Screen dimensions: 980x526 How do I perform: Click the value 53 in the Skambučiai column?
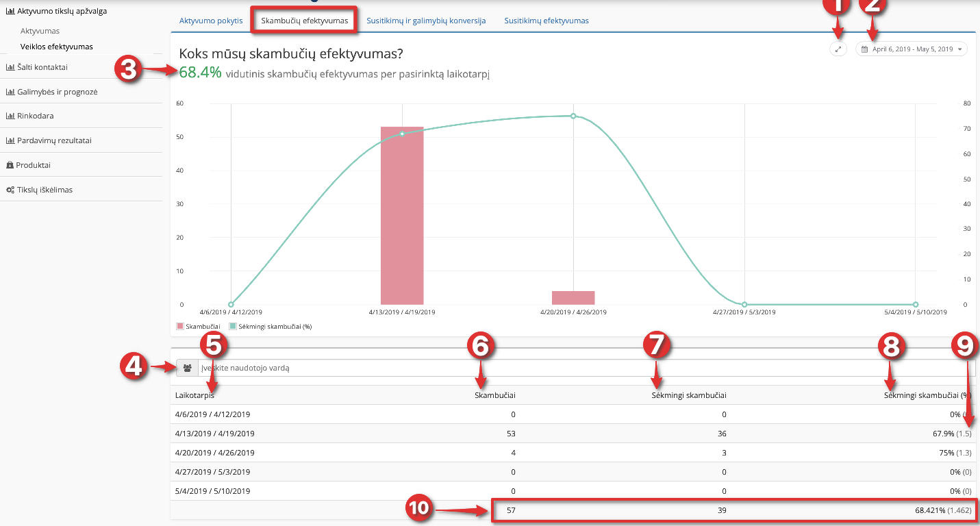[x=511, y=434]
